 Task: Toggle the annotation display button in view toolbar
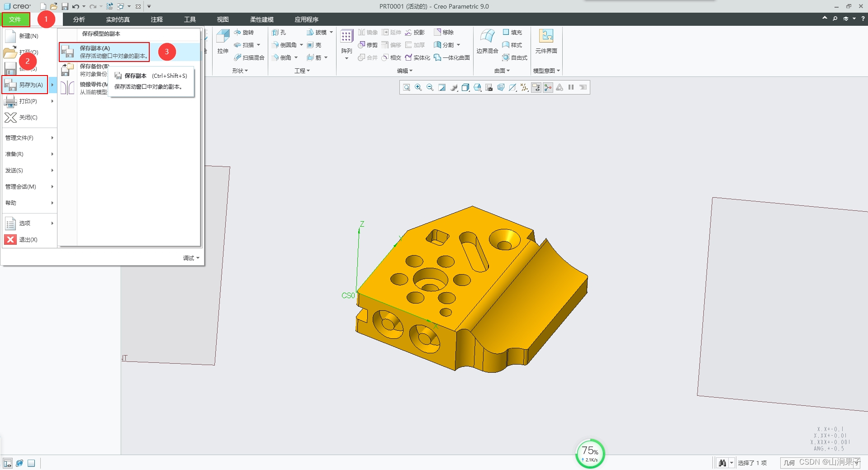tap(536, 87)
